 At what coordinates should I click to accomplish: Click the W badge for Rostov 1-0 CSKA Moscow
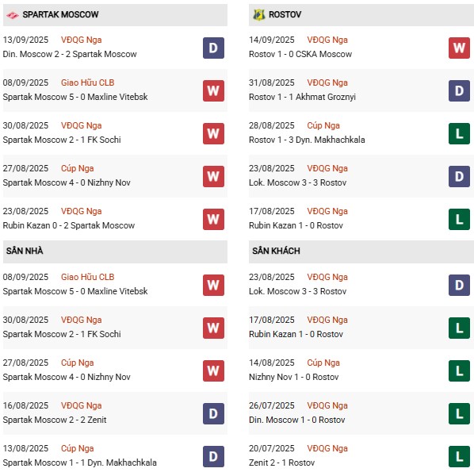click(459, 48)
